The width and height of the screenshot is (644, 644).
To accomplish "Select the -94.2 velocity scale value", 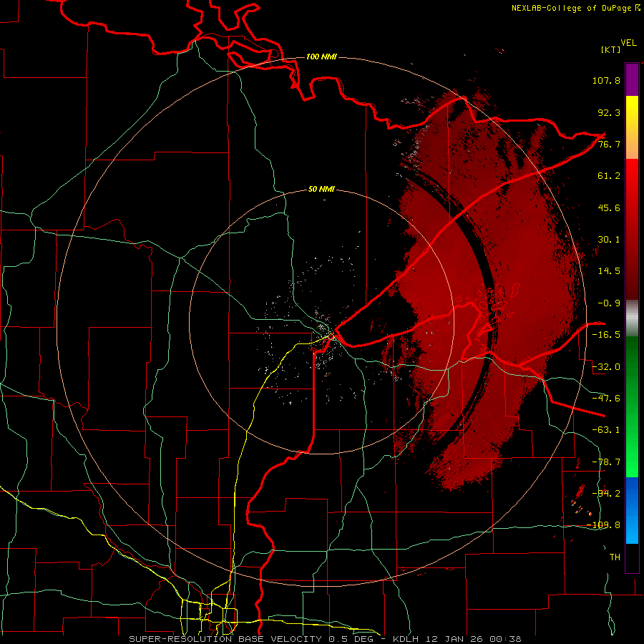I will [x=606, y=493].
